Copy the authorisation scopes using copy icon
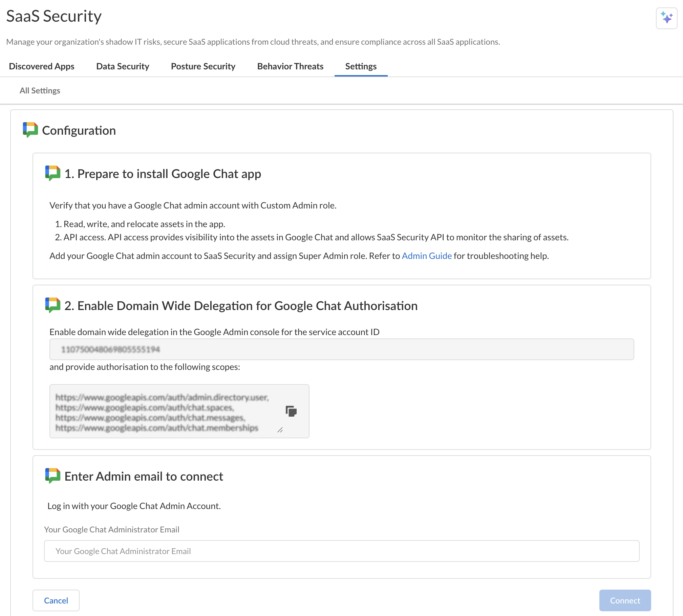683x616 pixels. tap(291, 411)
